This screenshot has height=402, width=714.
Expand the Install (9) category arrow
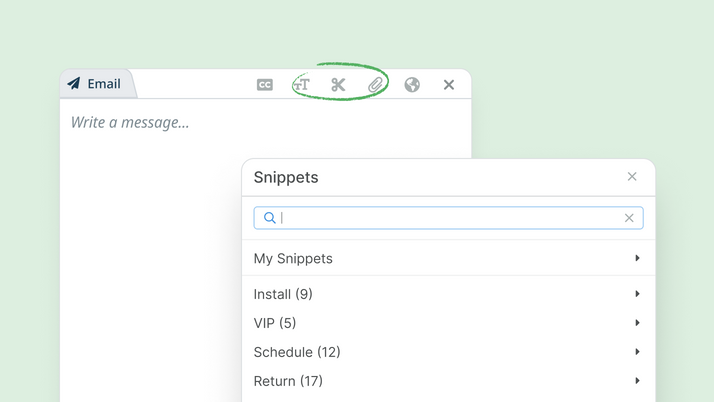point(638,294)
